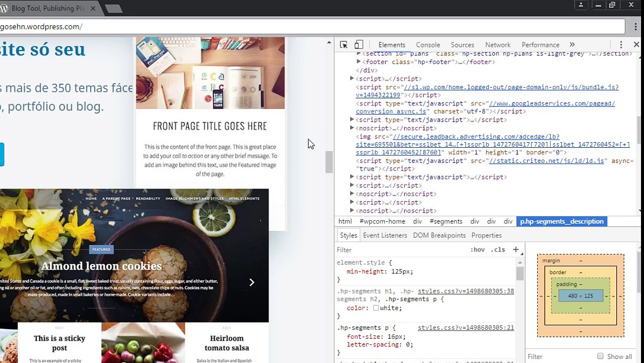This screenshot has height=363, width=644.
Task: Expand script text/javascript node below criteo script
Action: pyautogui.click(x=352, y=177)
